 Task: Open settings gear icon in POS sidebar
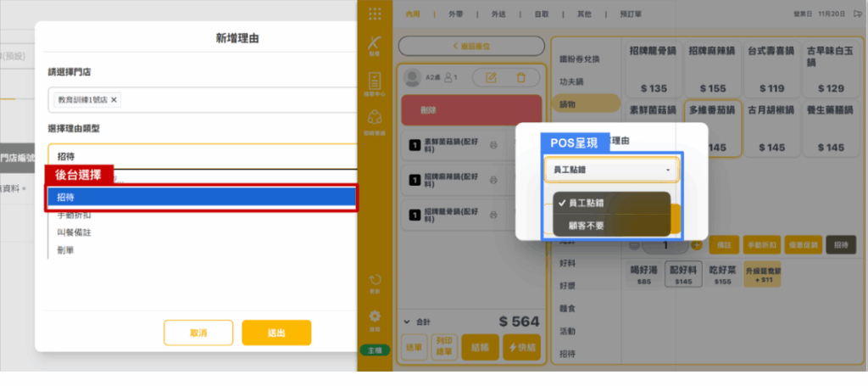(x=374, y=319)
